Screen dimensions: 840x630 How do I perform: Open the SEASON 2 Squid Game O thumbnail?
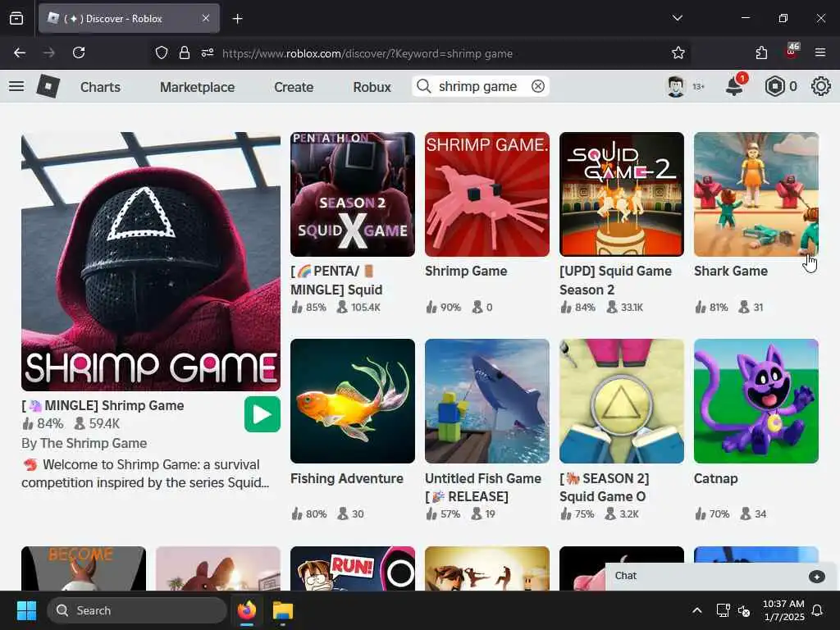[x=622, y=400]
